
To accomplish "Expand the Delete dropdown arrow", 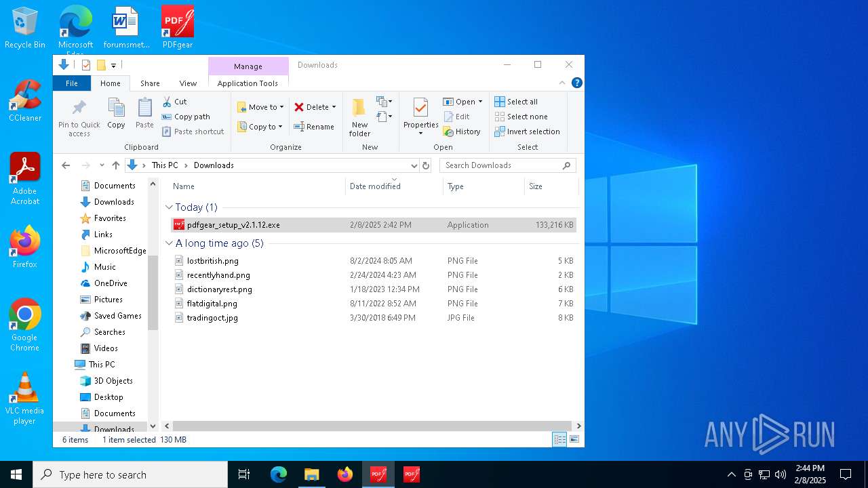I will click(x=334, y=107).
